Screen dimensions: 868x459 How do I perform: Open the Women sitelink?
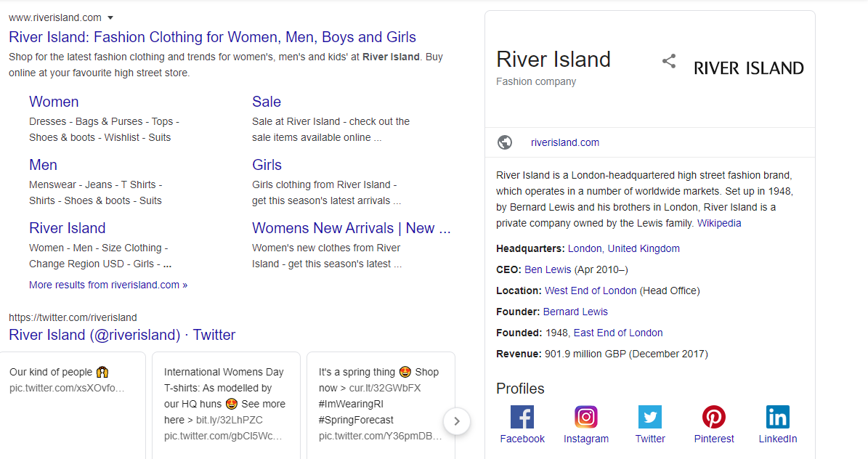click(x=54, y=102)
